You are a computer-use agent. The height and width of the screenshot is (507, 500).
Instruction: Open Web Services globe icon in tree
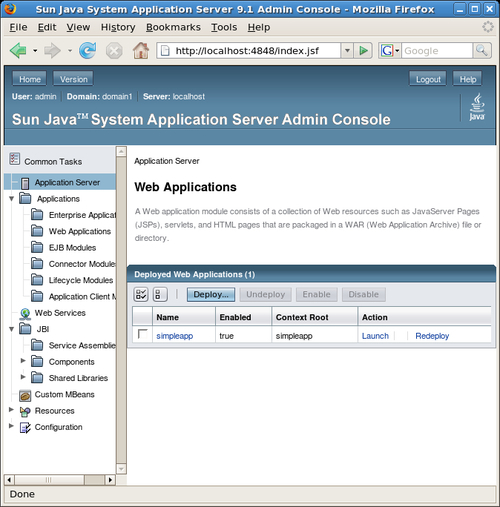pos(25,313)
